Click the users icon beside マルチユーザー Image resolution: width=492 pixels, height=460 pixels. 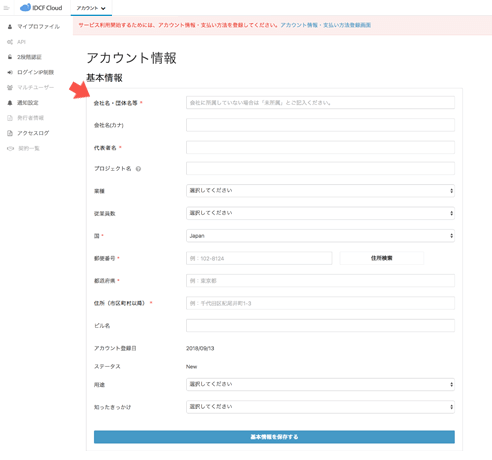[x=10, y=88]
